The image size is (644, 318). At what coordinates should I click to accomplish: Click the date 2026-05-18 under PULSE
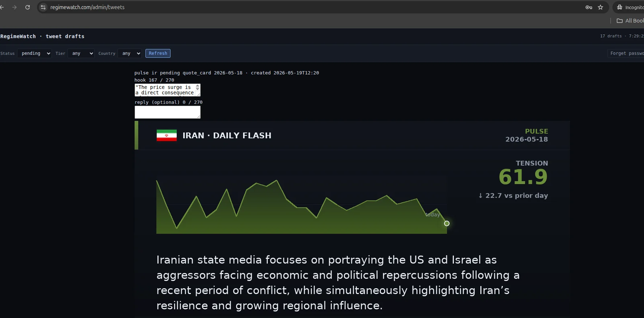(526, 139)
